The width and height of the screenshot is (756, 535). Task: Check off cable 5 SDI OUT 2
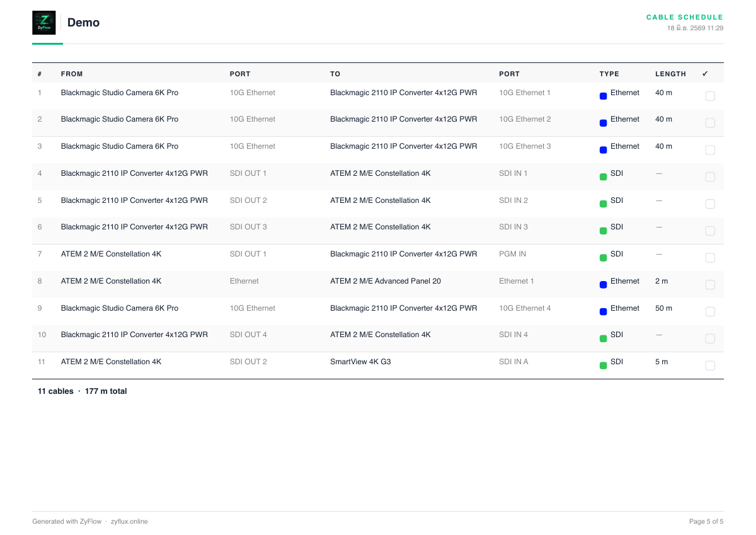point(710,204)
